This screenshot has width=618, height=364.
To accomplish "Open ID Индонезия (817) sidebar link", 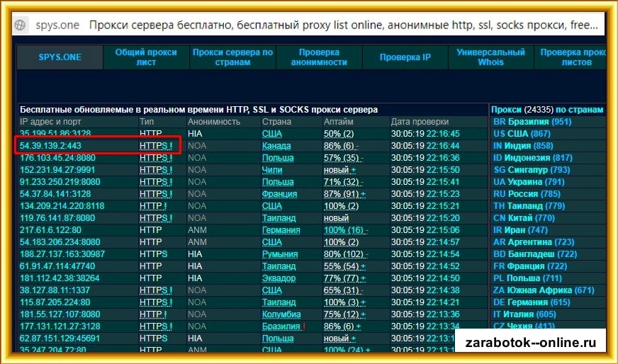I will (x=533, y=158).
